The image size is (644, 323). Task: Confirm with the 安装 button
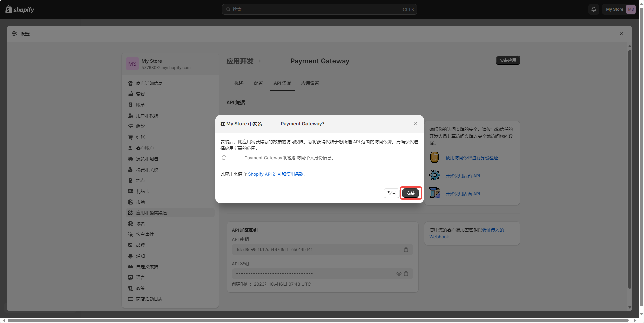(x=411, y=193)
